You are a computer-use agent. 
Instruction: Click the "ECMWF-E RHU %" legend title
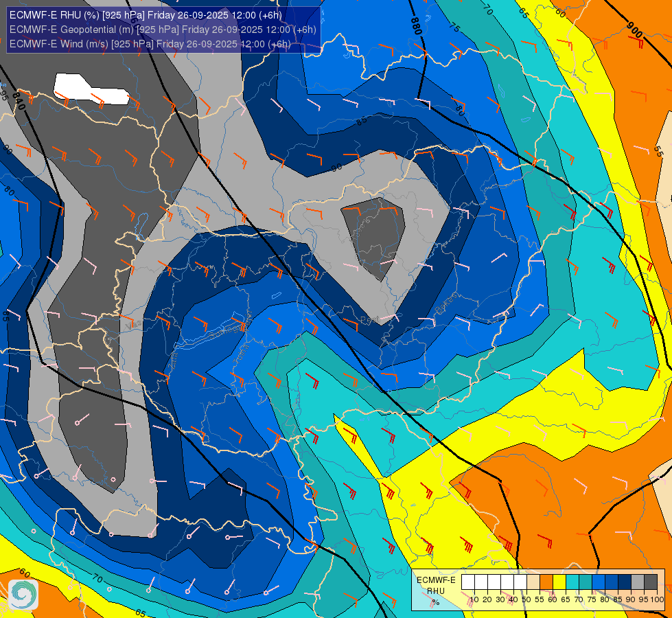pyautogui.click(x=436, y=591)
